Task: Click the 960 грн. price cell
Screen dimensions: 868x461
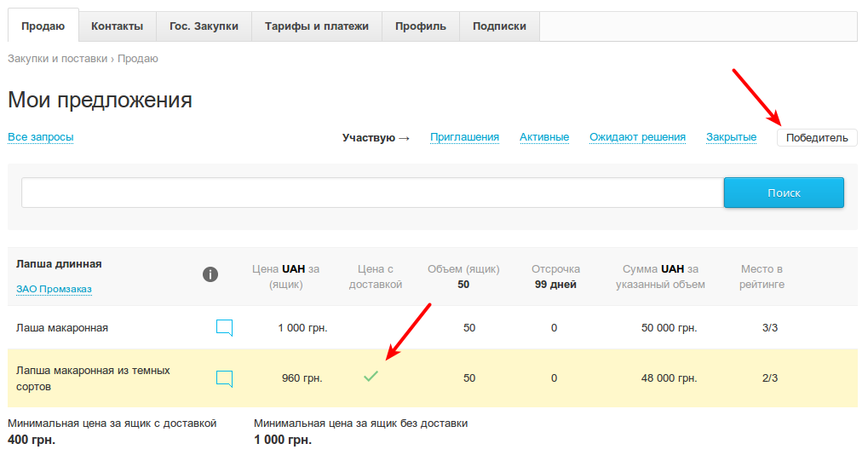Action: tap(302, 378)
